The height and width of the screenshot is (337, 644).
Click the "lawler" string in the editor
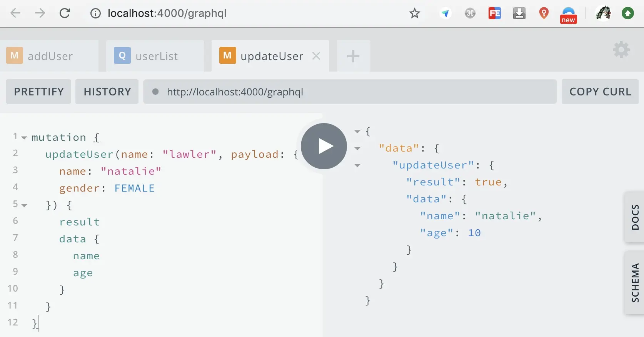(189, 154)
